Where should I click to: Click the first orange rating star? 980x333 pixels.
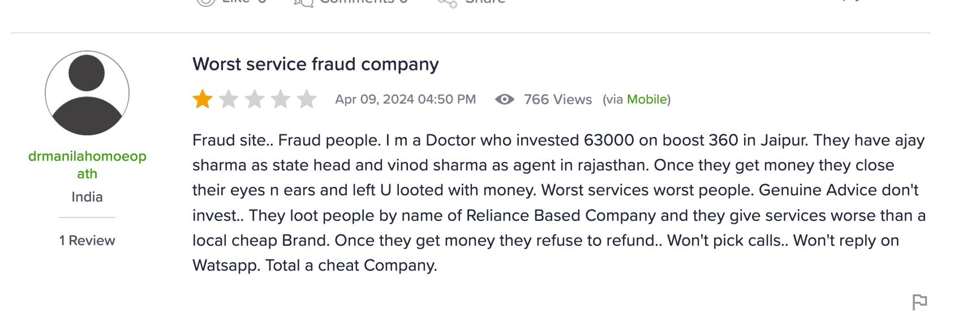coord(203,100)
